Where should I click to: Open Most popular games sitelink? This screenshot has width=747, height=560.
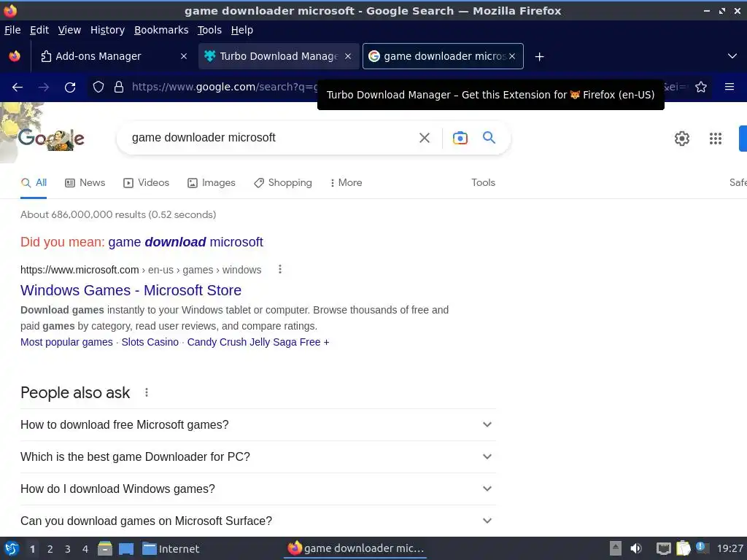point(66,343)
